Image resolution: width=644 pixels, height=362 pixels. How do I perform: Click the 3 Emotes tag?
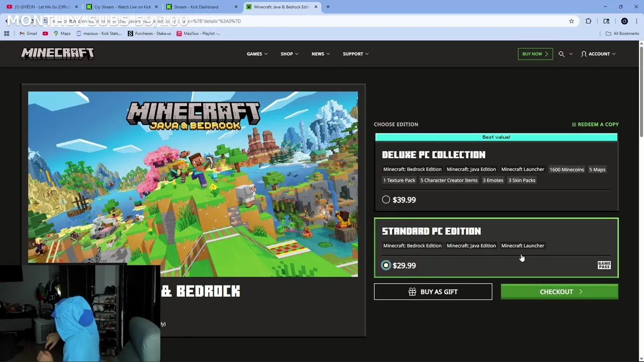[x=493, y=180]
